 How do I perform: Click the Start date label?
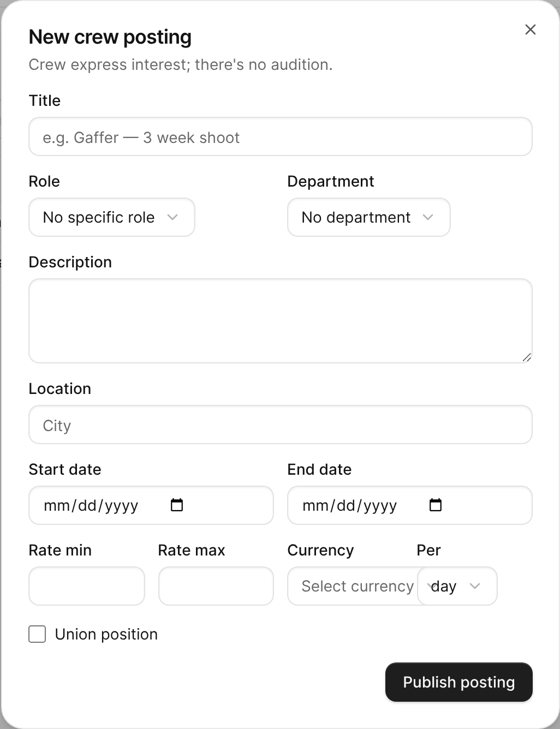pos(65,469)
